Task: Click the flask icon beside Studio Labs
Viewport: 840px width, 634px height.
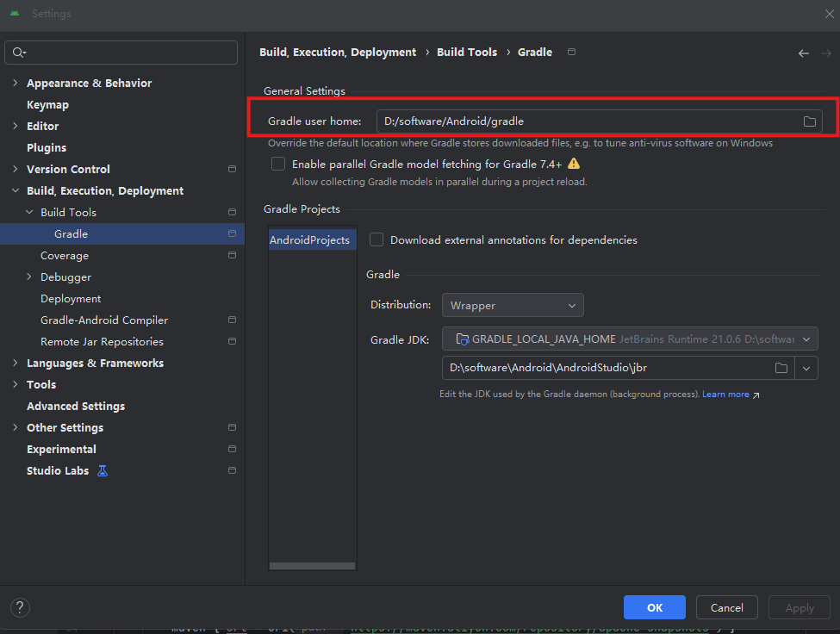Action: pyautogui.click(x=103, y=470)
